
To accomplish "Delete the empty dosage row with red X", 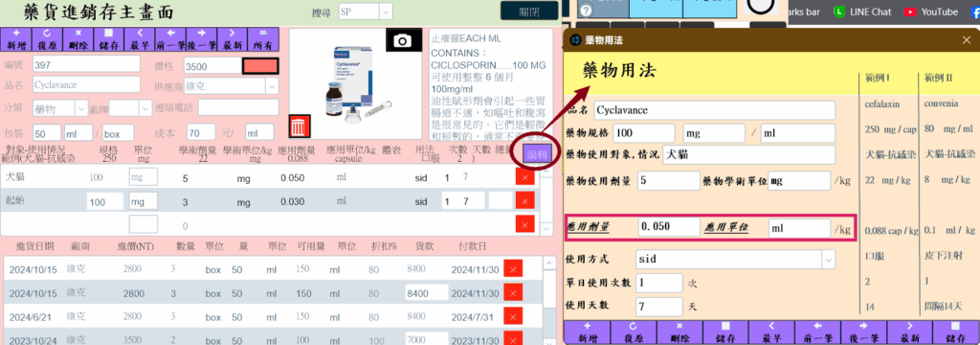I will coord(525,223).
